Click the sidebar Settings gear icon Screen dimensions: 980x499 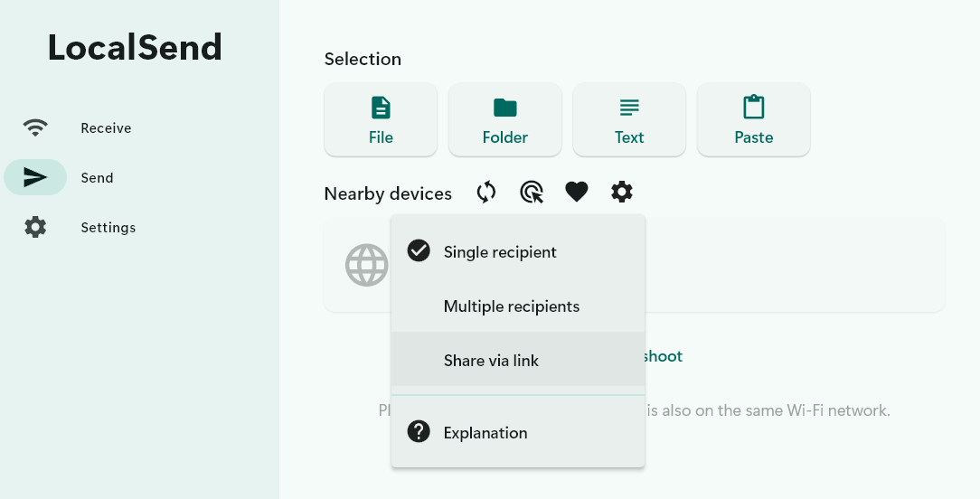[x=35, y=227]
